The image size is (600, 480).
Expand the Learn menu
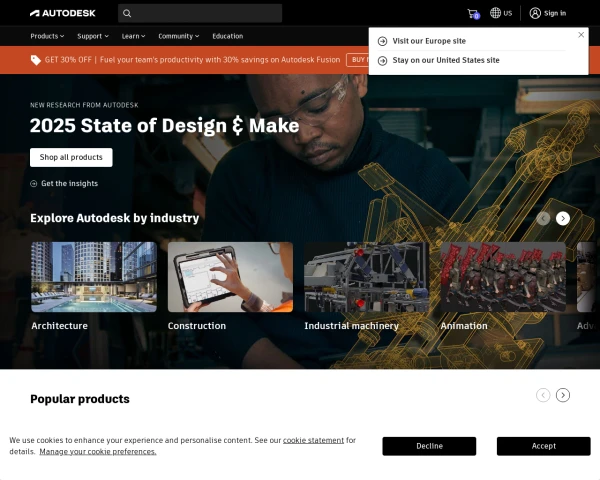click(133, 36)
